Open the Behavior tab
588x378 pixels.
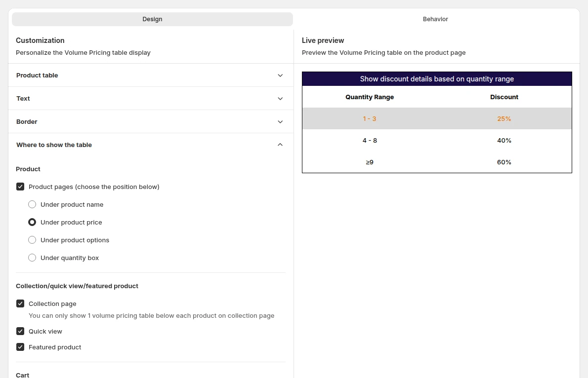435,19
